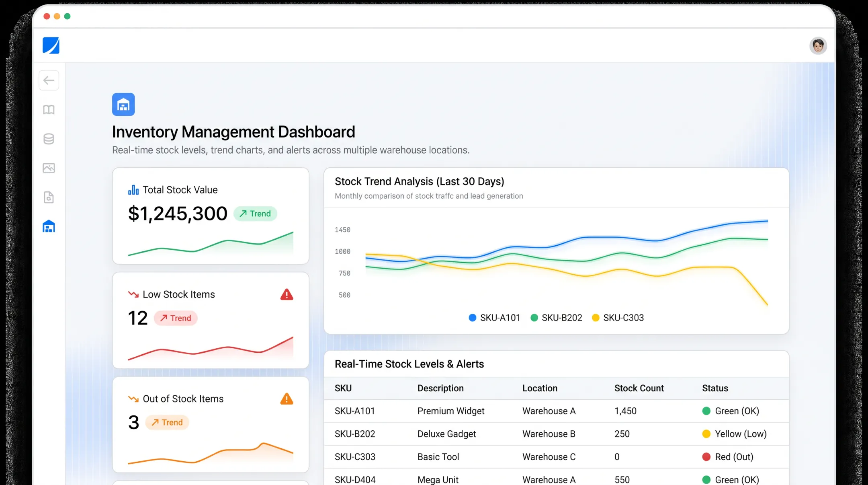Select the SKU-B202 table cell

[355, 434]
